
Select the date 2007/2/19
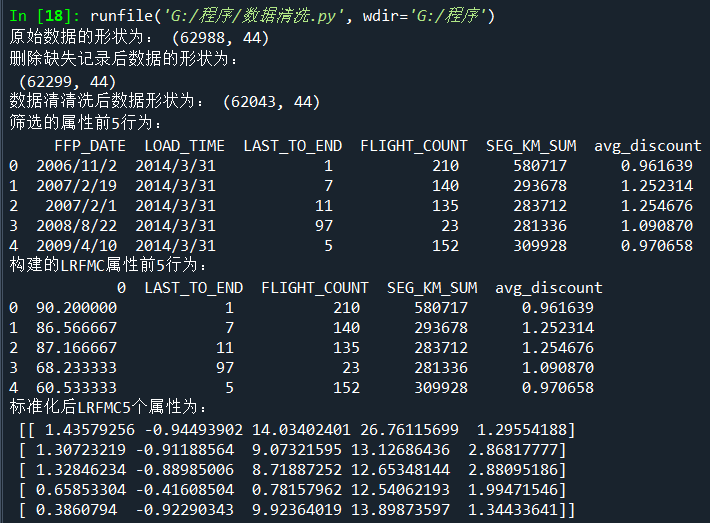[x=77, y=186]
